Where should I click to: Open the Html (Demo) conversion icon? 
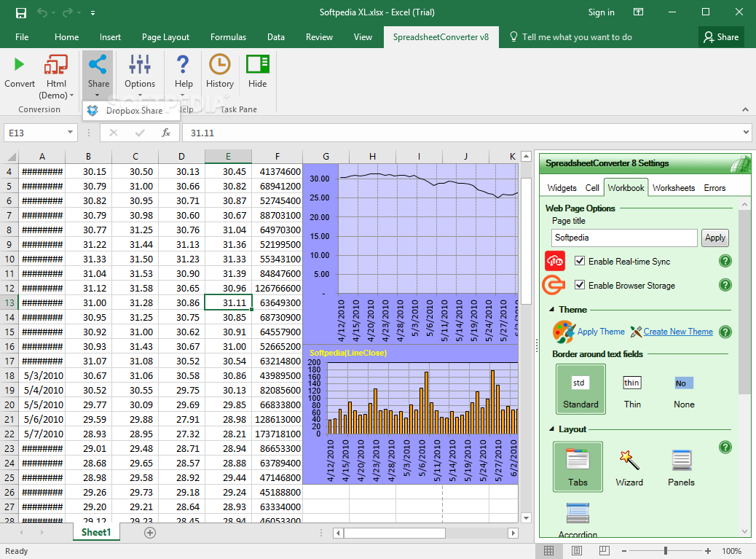point(56,66)
